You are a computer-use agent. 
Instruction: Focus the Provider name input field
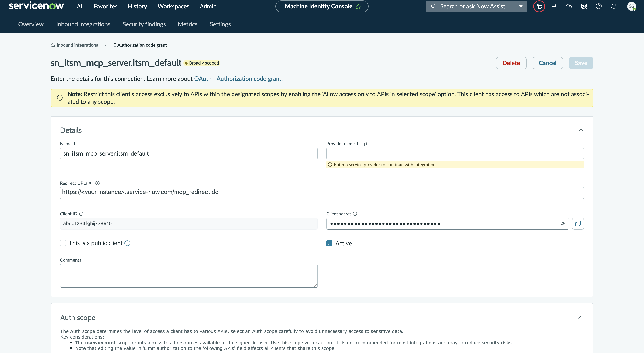[x=455, y=154]
